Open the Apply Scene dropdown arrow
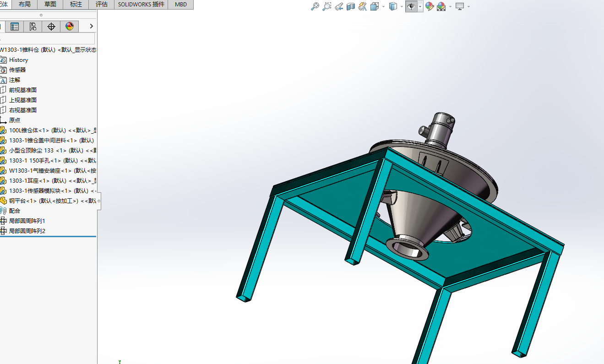 [450, 6]
